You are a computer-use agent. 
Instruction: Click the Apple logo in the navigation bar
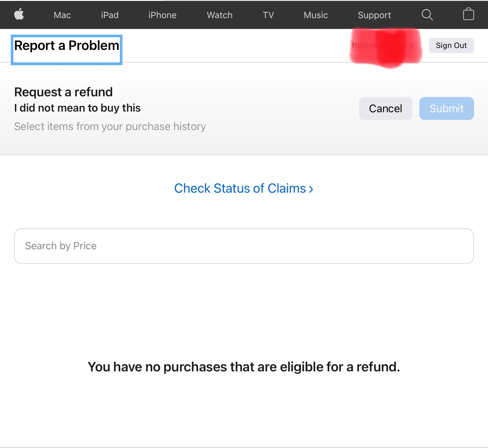point(19,15)
